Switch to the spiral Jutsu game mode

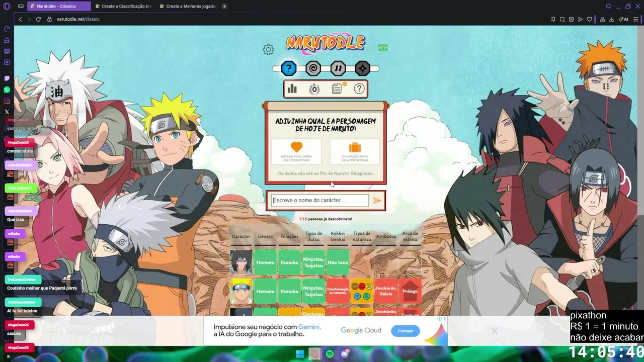tap(313, 68)
